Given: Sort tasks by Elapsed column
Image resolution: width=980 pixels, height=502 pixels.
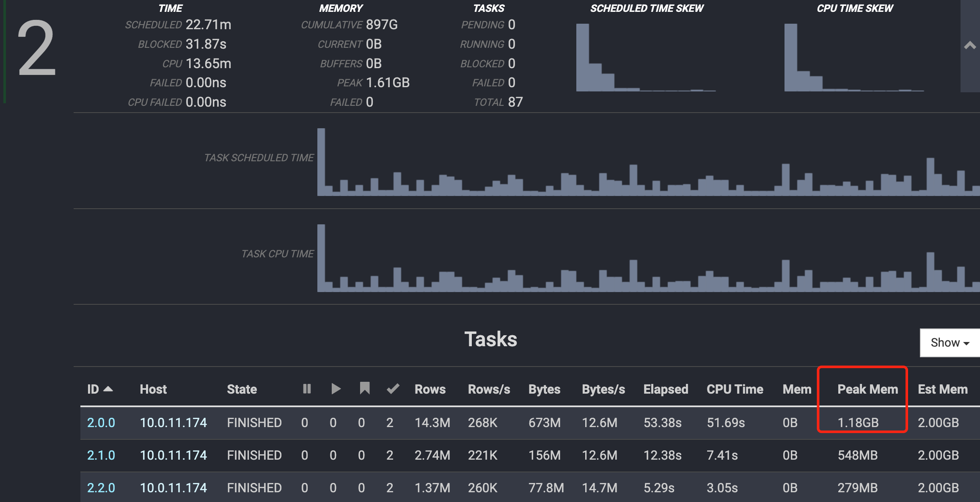Looking at the screenshot, I should (x=666, y=389).
